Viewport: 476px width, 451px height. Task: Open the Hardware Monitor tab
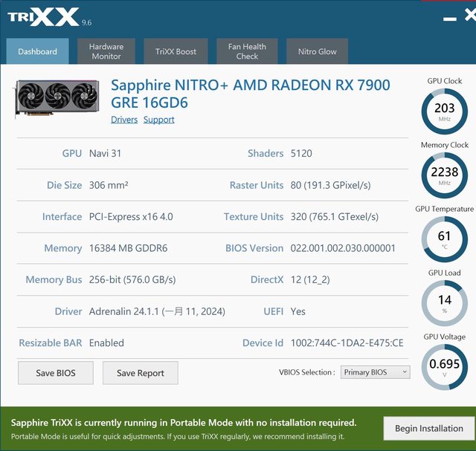[106, 51]
